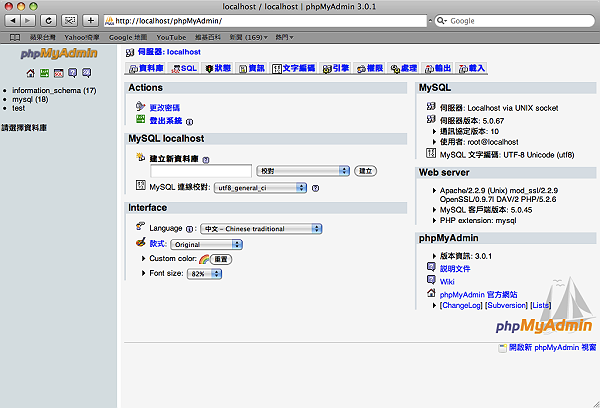Viewport: 600px width, 408px height.
Task: Open the 輸出 export tab
Action: [438, 68]
